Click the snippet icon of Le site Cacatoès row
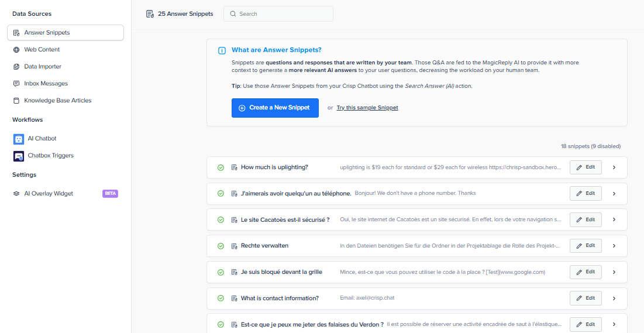 click(234, 220)
